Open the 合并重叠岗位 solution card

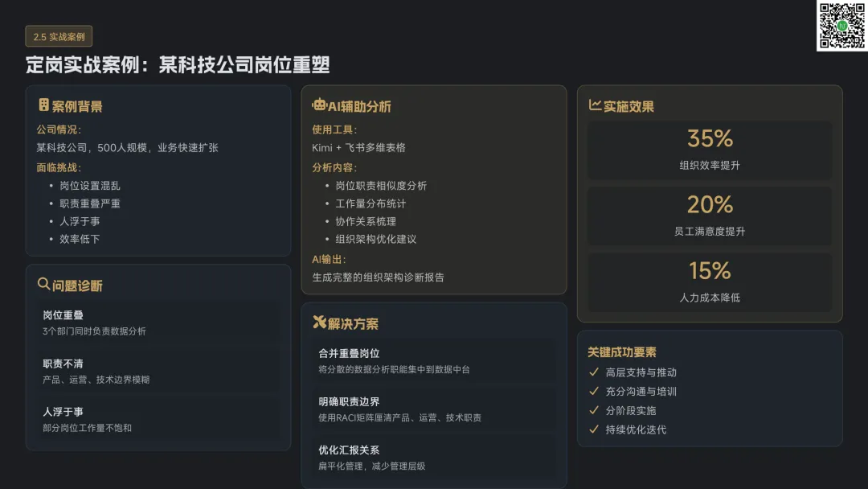[x=434, y=361]
